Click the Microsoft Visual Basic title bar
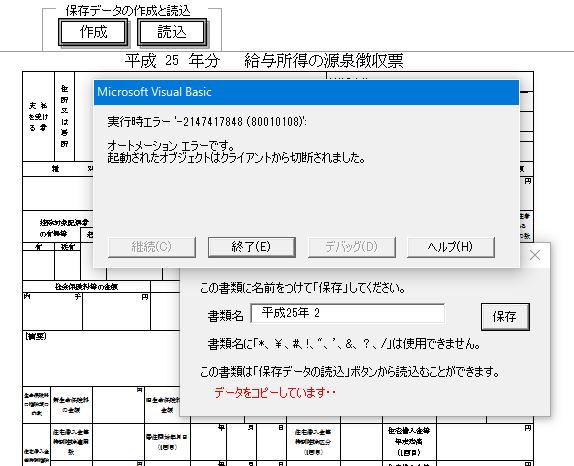This screenshot has height=466, width=574. tap(306, 92)
